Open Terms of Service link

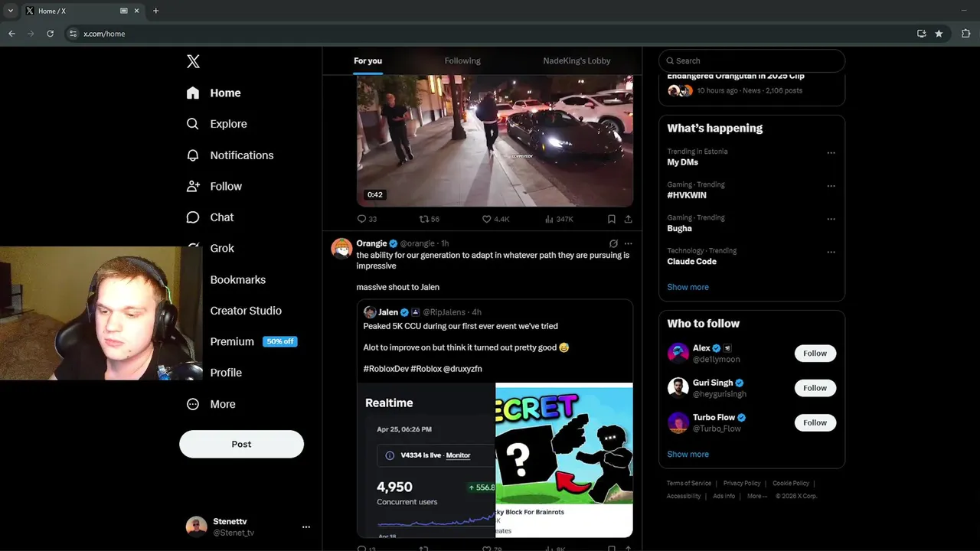[689, 484]
